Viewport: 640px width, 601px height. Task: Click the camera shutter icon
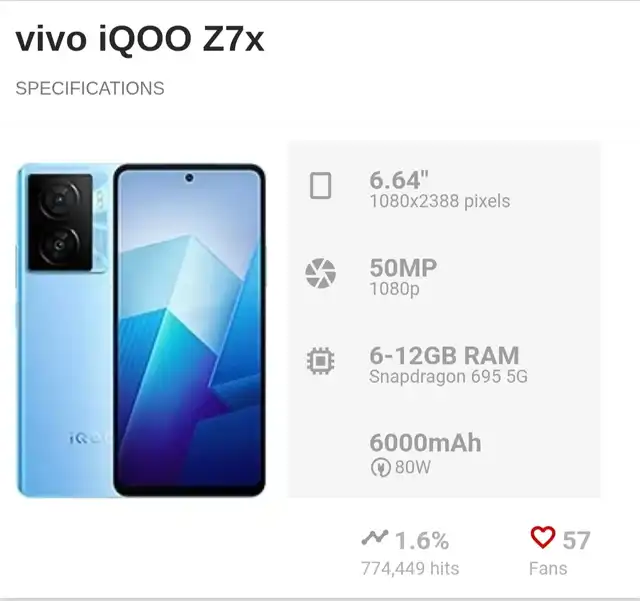point(320,273)
